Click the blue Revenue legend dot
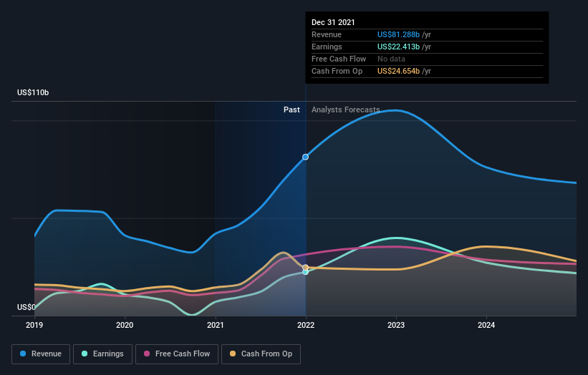Image resolution: width=588 pixels, height=375 pixels. pyautogui.click(x=23, y=354)
